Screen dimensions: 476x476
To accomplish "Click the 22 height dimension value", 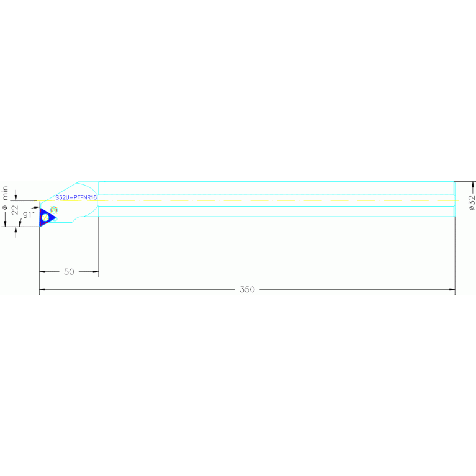I will click(x=16, y=209).
